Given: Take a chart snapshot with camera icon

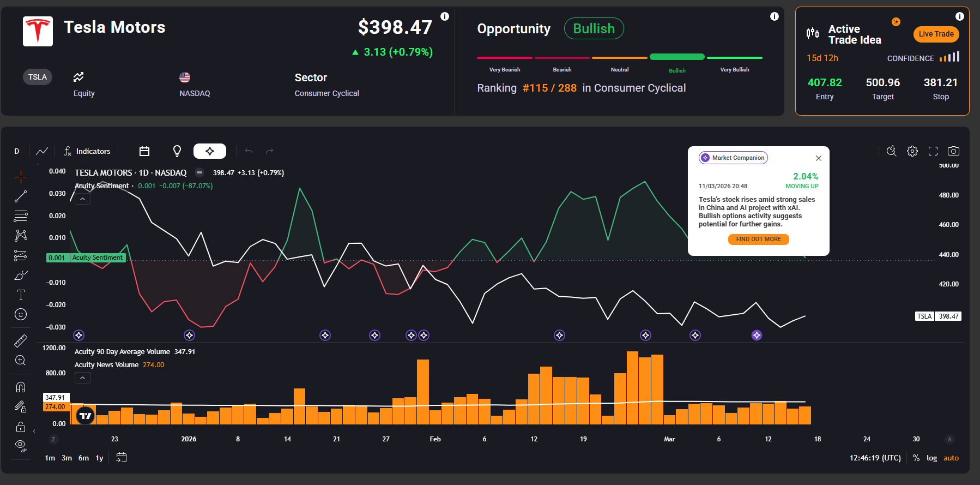Looking at the screenshot, I should tap(953, 151).
